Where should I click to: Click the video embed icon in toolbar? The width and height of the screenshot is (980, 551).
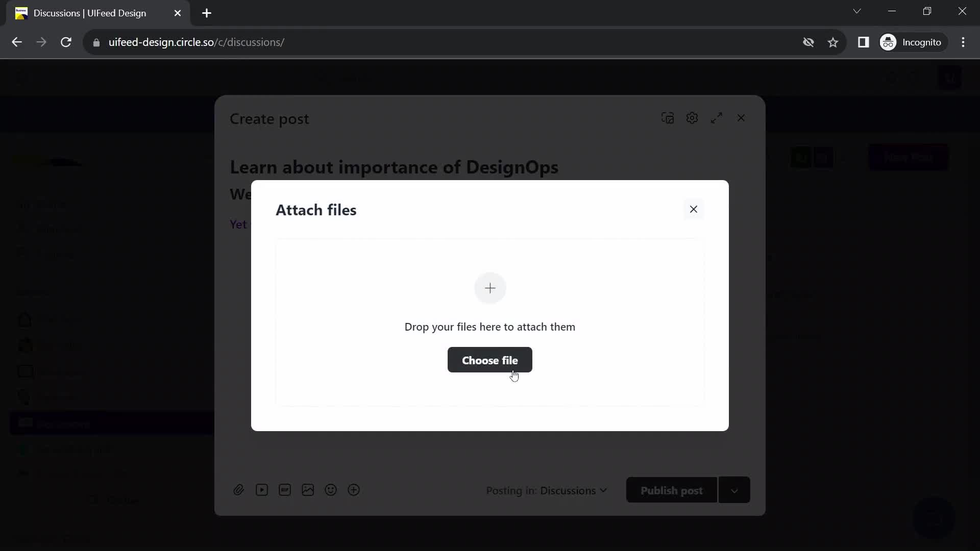(x=262, y=490)
